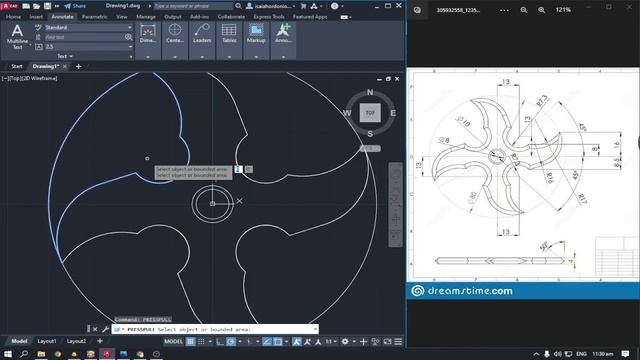Open the annotation scale 1:1 dropdown
This screenshot has height=360, width=640.
[331, 342]
